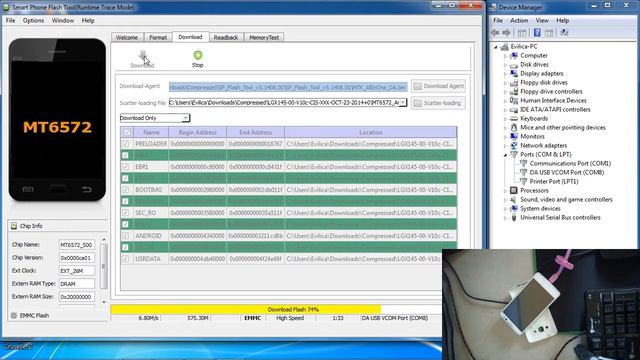Open the View menu in Device Manager
This screenshot has height=360, width=640.
[542, 20]
